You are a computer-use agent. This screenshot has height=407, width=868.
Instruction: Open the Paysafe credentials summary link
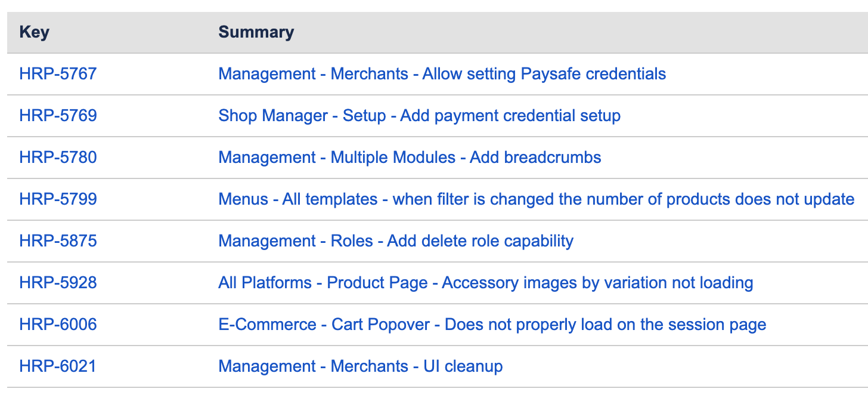pos(442,74)
